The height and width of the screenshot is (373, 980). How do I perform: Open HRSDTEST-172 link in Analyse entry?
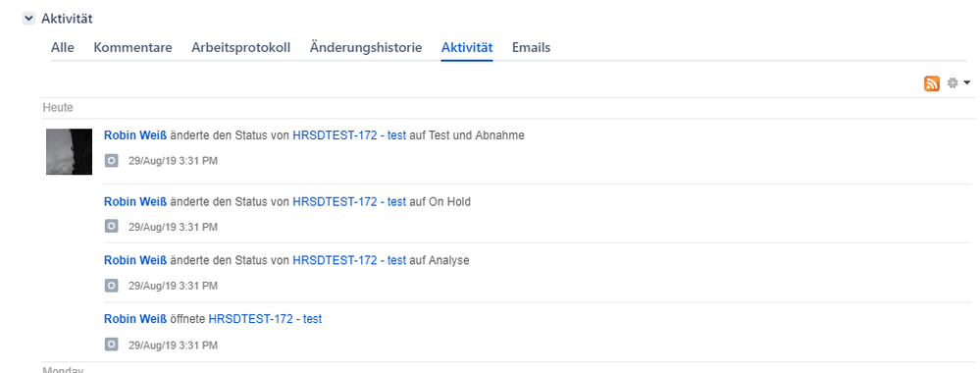tap(349, 260)
